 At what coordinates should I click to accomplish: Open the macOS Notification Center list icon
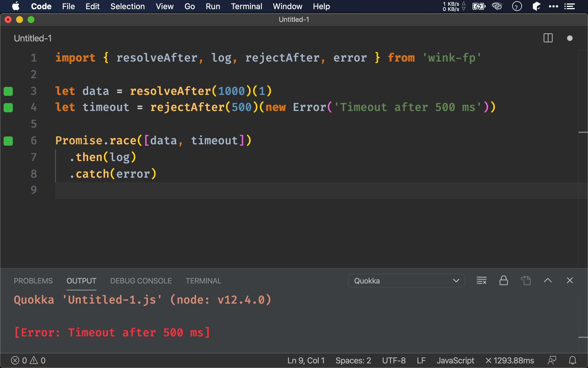(x=570, y=6)
